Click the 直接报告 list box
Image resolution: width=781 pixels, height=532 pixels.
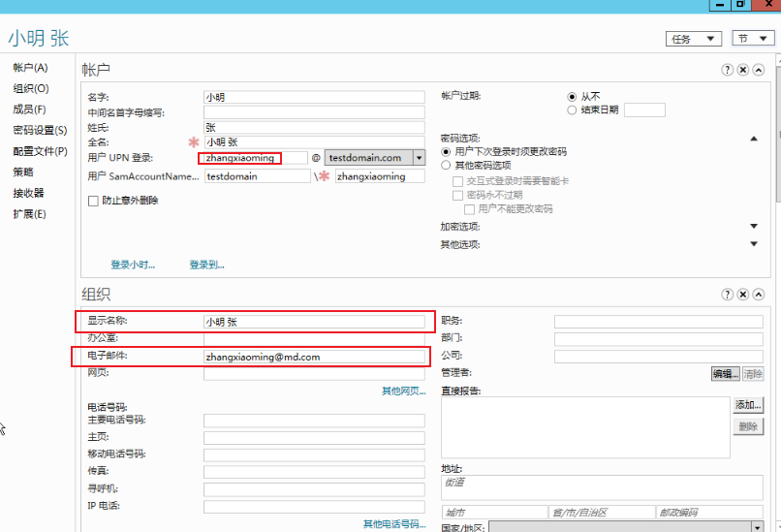pos(585,427)
